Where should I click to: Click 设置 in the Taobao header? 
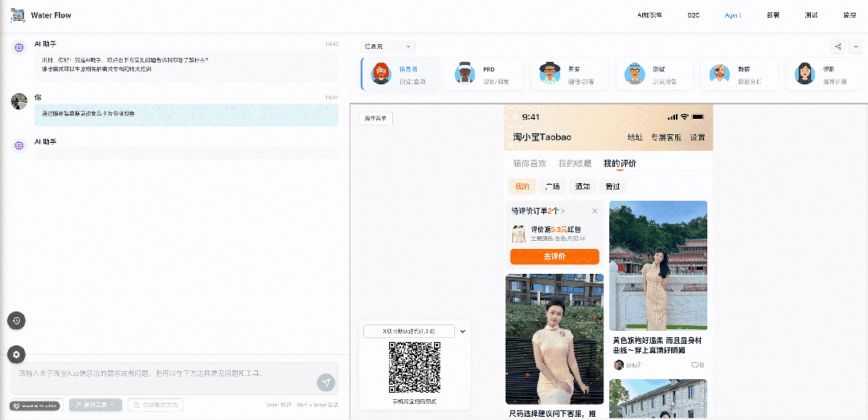click(x=698, y=137)
